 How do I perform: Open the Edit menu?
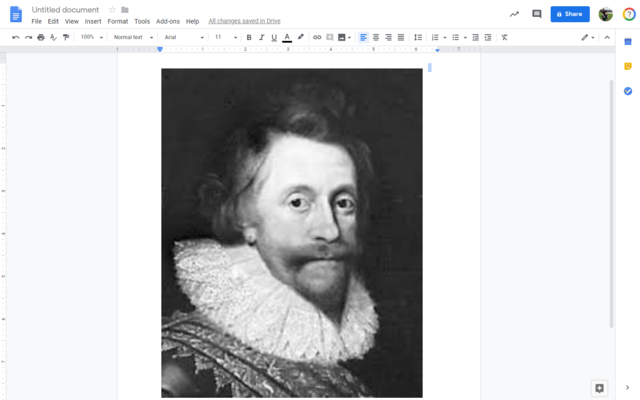pos(53,21)
